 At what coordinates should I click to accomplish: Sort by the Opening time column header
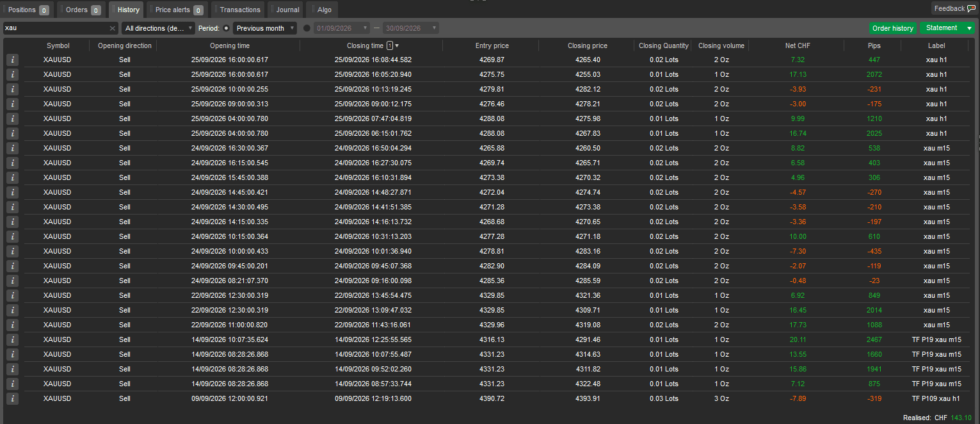pos(230,45)
